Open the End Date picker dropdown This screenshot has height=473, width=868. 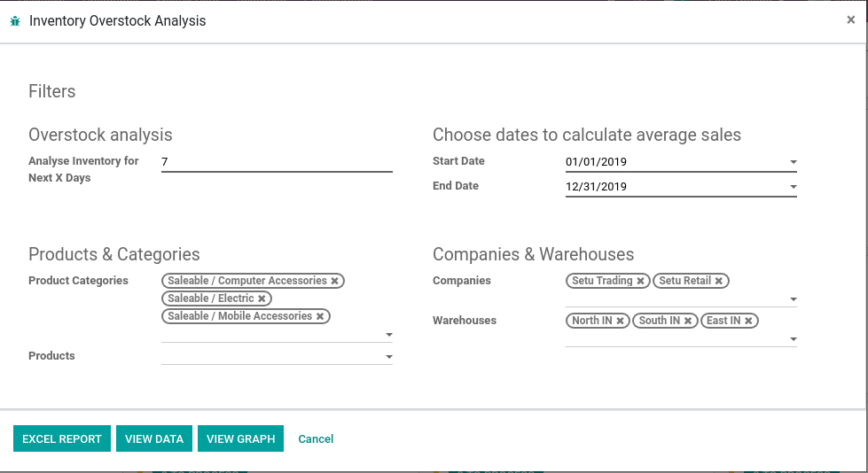click(794, 187)
